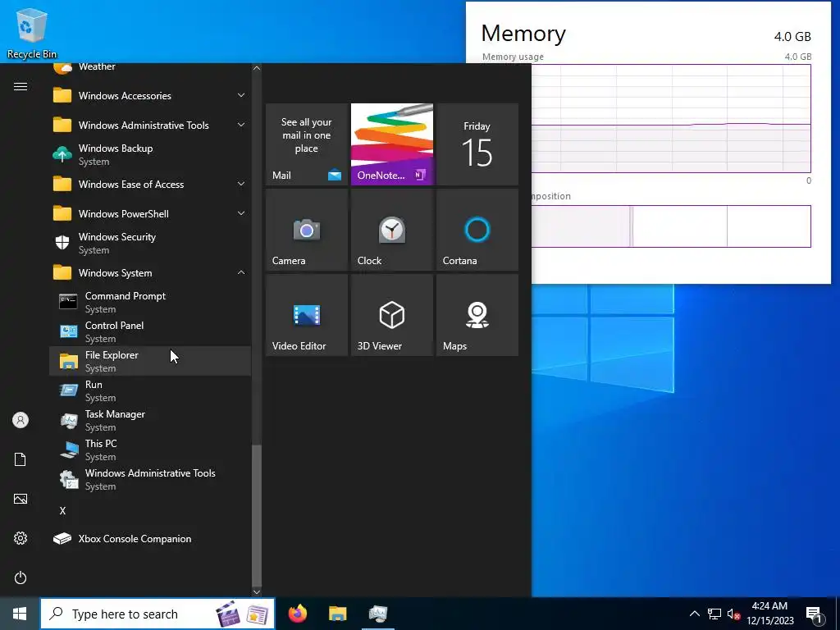Click the app list scroll up arrow
This screenshot has height=630, width=840.
click(257, 68)
